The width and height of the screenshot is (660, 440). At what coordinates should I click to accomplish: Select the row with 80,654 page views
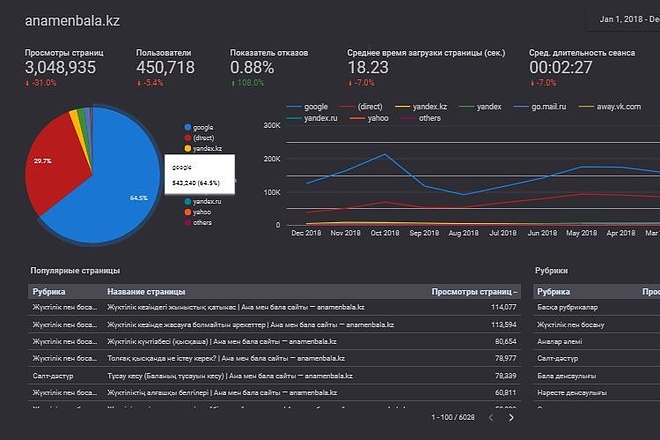click(x=274, y=341)
